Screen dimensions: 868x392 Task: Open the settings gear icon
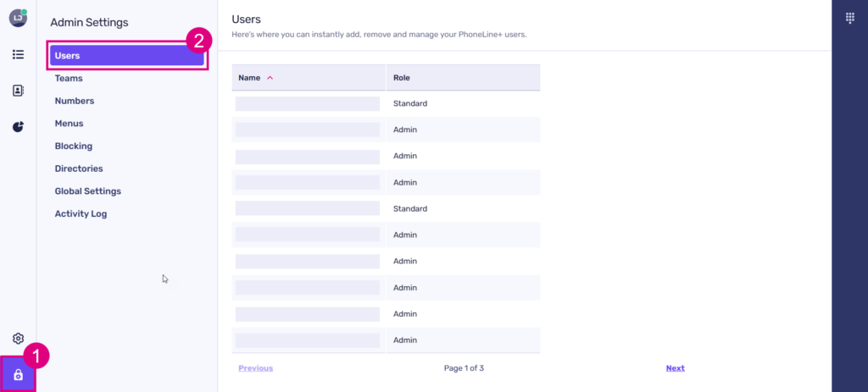tap(18, 338)
